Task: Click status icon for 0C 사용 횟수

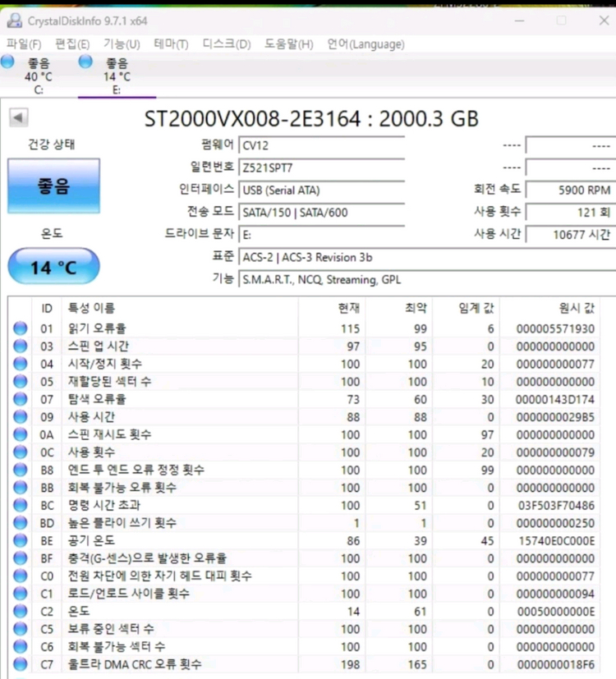Action: click(20, 452)
